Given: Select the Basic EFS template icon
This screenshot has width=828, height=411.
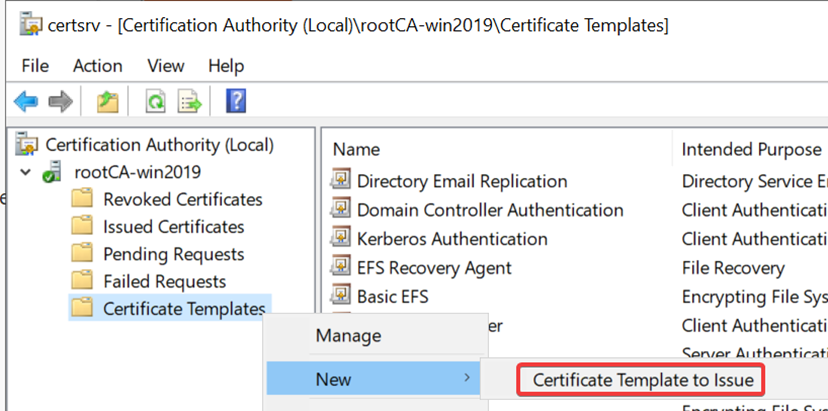Looking at the screenshot, I should coord(342,296).
